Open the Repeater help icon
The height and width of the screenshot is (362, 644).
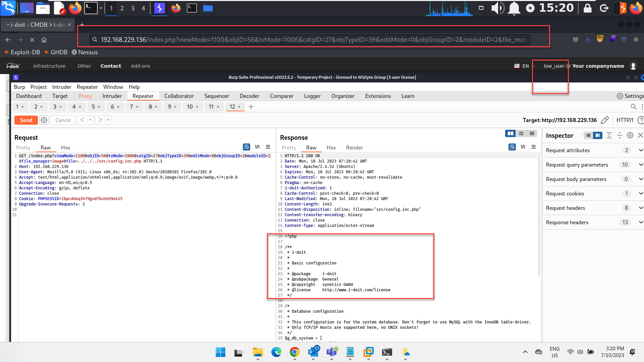click(640, 120)
